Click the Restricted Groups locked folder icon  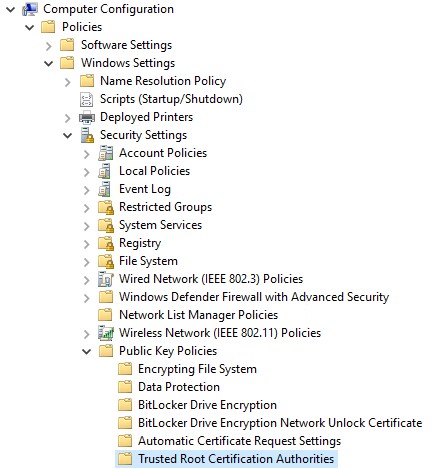coord(106,207)
